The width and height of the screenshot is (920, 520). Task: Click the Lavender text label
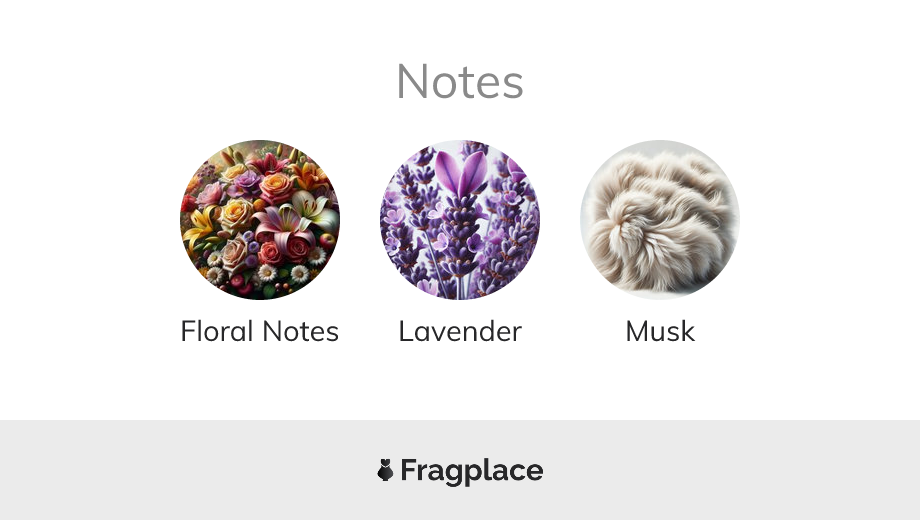(460, 331)
